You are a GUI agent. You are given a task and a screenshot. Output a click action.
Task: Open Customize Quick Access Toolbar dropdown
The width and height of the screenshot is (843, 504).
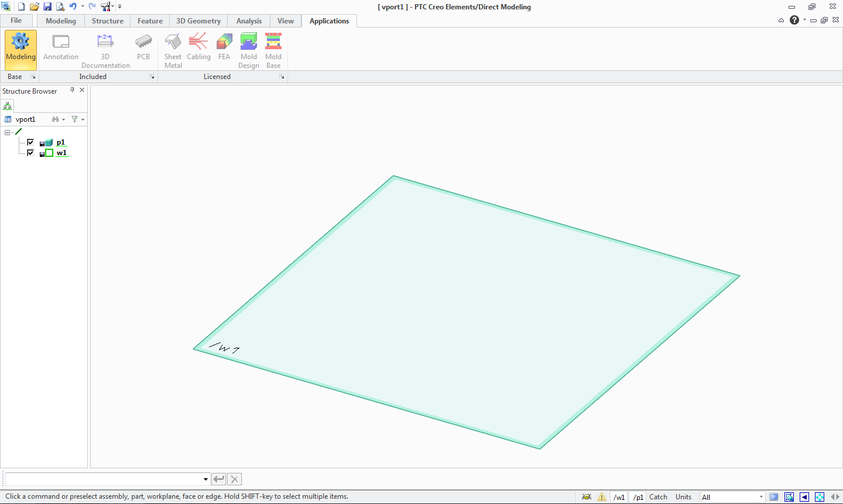click(119, 6)
